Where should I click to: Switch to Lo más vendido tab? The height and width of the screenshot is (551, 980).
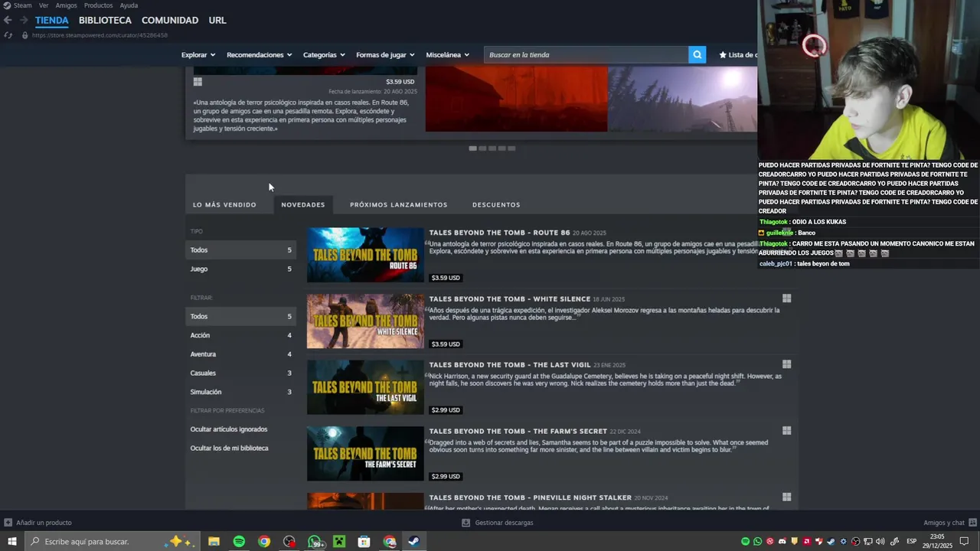[224, 204]
